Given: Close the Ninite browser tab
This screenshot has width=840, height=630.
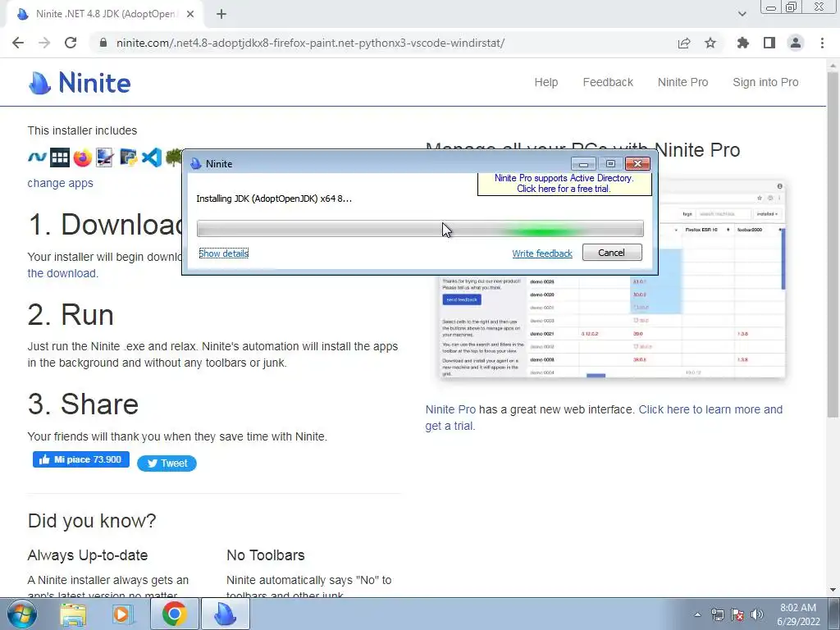Looking at the screenshot, I should tap(190, 15).
